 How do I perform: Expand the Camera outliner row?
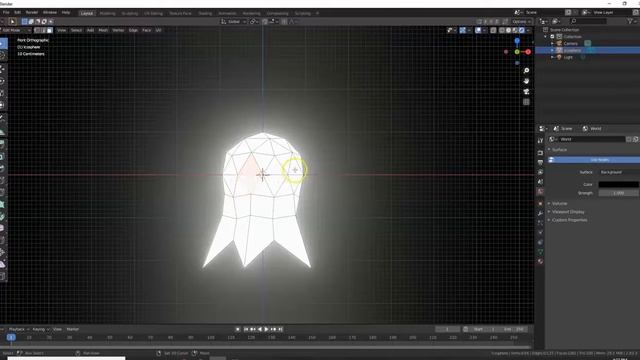click(x=552, y=43)
